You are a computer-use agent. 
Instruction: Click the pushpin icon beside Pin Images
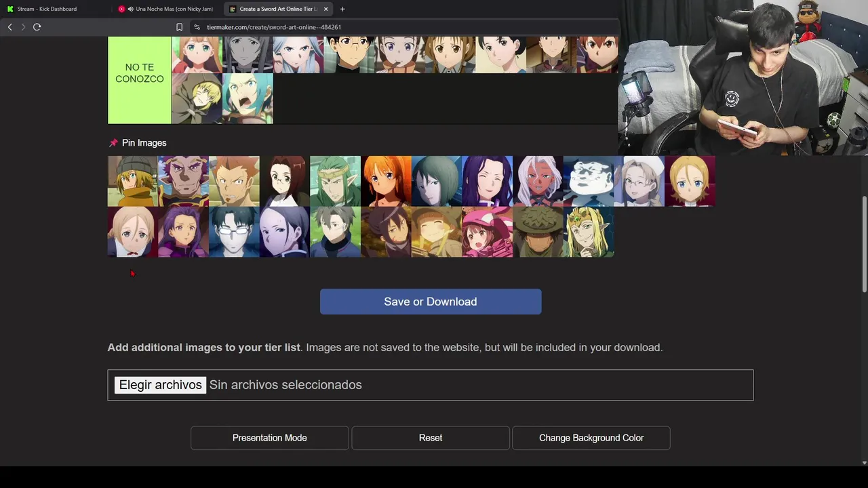pyautogui.click(x=113, y=143)
